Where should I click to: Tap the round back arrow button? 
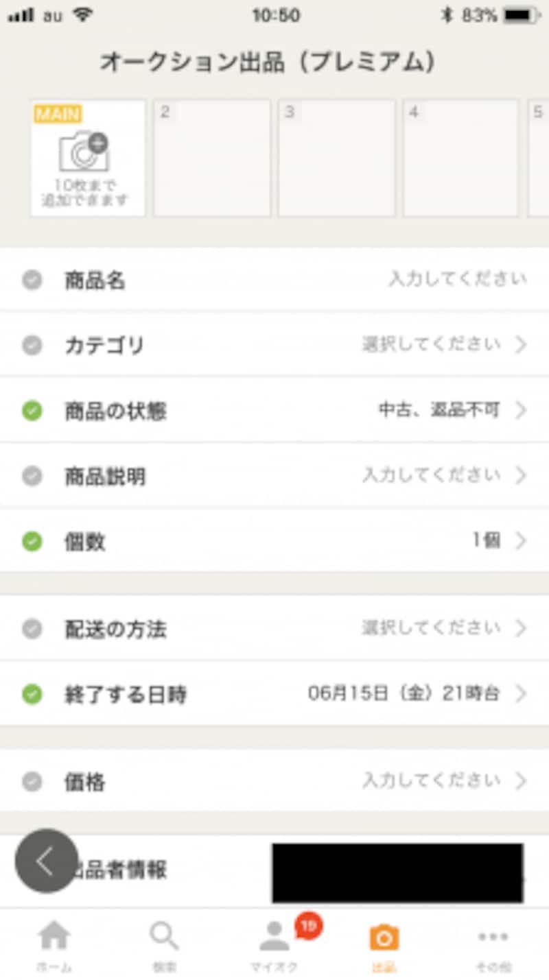pyautogui.click(x=46, y=861)
